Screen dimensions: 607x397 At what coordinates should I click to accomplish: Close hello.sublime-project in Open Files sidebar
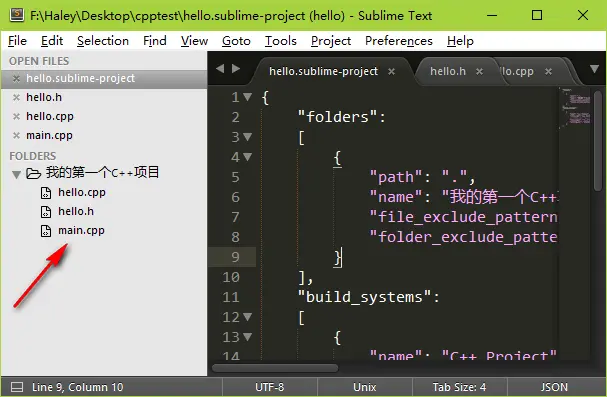pyautogui.click(x=16, y=79)
